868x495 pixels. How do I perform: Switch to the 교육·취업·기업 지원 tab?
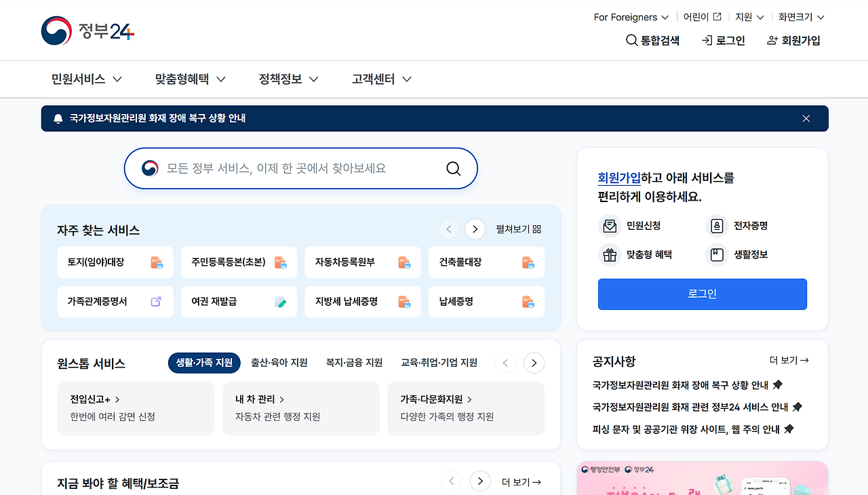tap(439, 363)
